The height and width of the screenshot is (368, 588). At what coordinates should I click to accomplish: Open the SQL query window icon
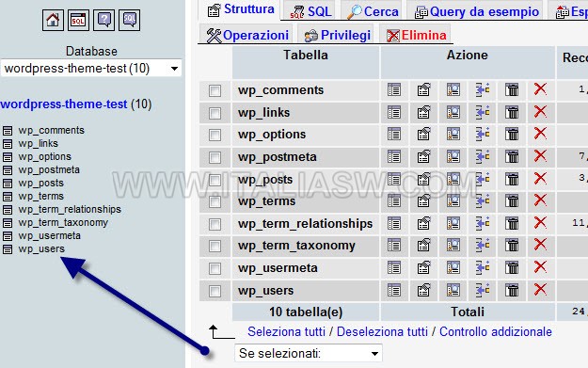tap(78, 20)
